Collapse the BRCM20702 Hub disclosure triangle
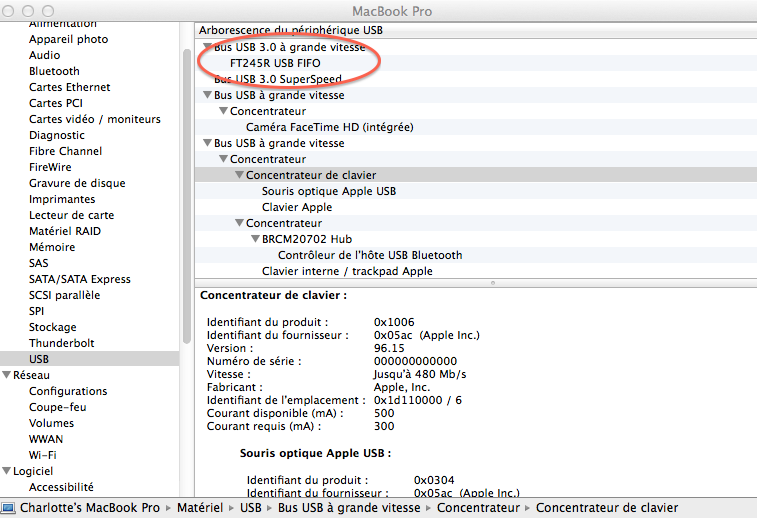Image resolution: width=757 pixels, height=518 pixels. tap(255, 239)
